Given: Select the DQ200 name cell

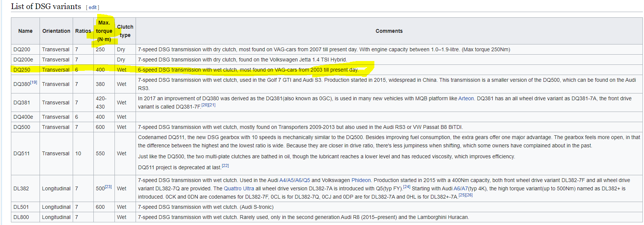Looking at the screenshot, I should coord(25,49).
